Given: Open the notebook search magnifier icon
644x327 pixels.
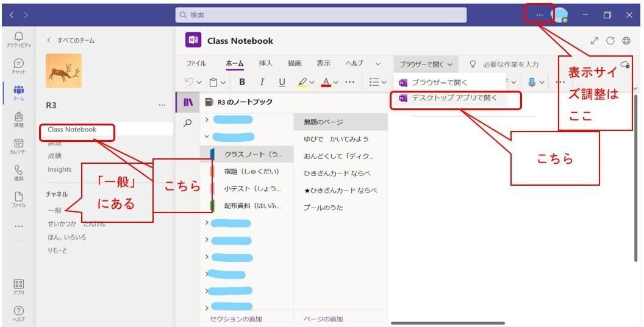Looking at the screenshot, I should [x=188, y=122].
